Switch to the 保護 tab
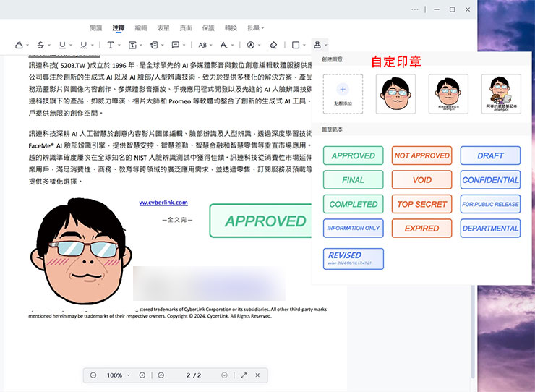The height and width of the screenshot is (392, 535). tap(208, 27)
